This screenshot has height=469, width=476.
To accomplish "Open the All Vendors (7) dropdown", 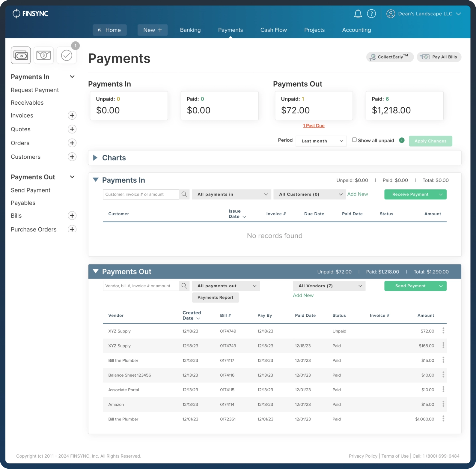I will coord(329,286).
